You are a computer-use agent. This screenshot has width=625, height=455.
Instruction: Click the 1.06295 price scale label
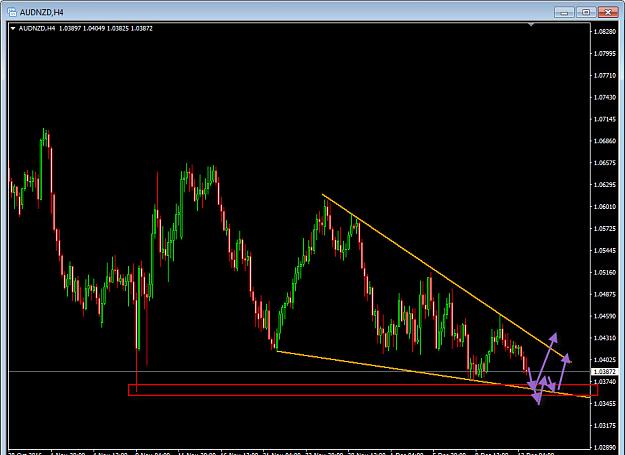click(x=605, y=184)
